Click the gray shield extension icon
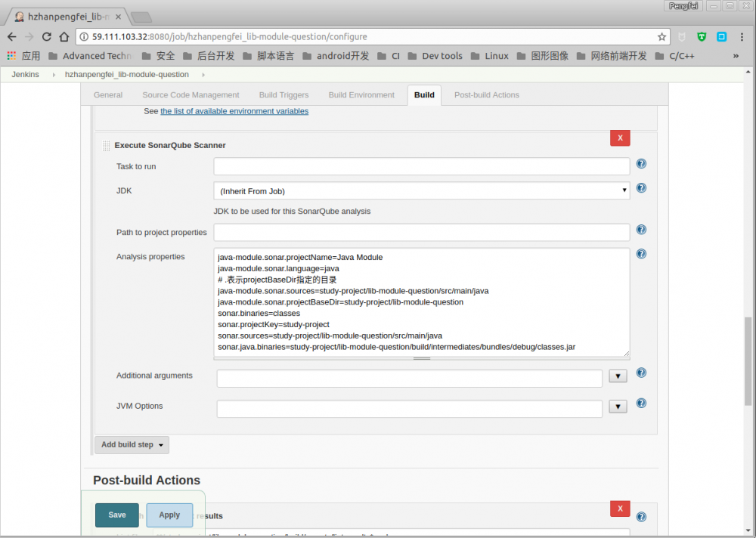756x538 pixels. coord(682,36)
